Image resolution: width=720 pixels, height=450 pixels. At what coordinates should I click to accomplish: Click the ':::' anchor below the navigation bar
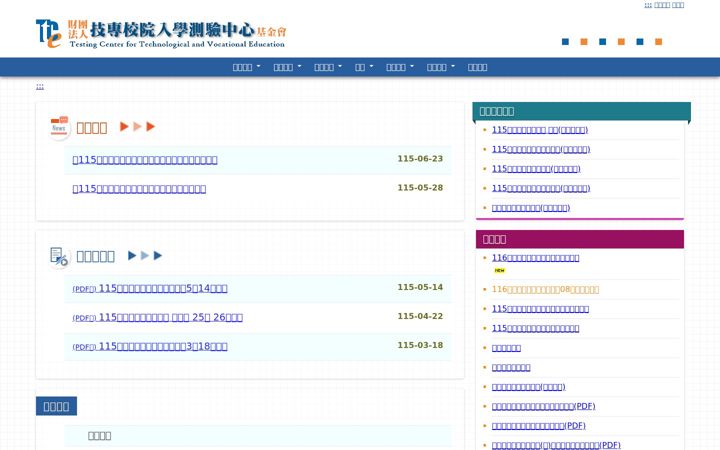click(x=40, y=86)
